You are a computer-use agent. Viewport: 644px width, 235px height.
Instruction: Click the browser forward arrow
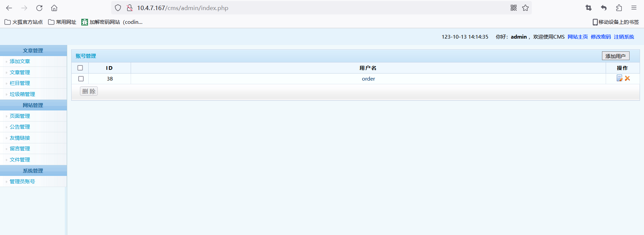pyautogui.click(x=24, y=8)
